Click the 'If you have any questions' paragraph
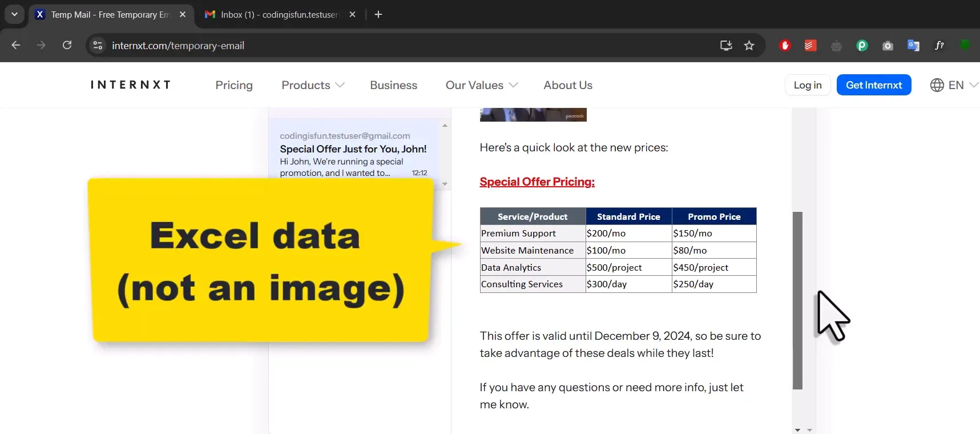This screenshot has height=434, width=980. 611,396
